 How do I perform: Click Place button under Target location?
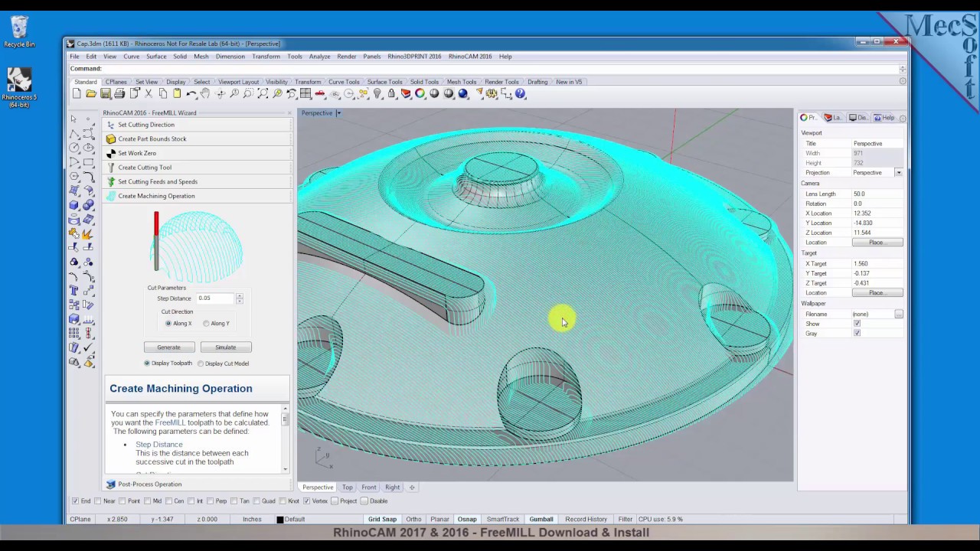point(877,293)
